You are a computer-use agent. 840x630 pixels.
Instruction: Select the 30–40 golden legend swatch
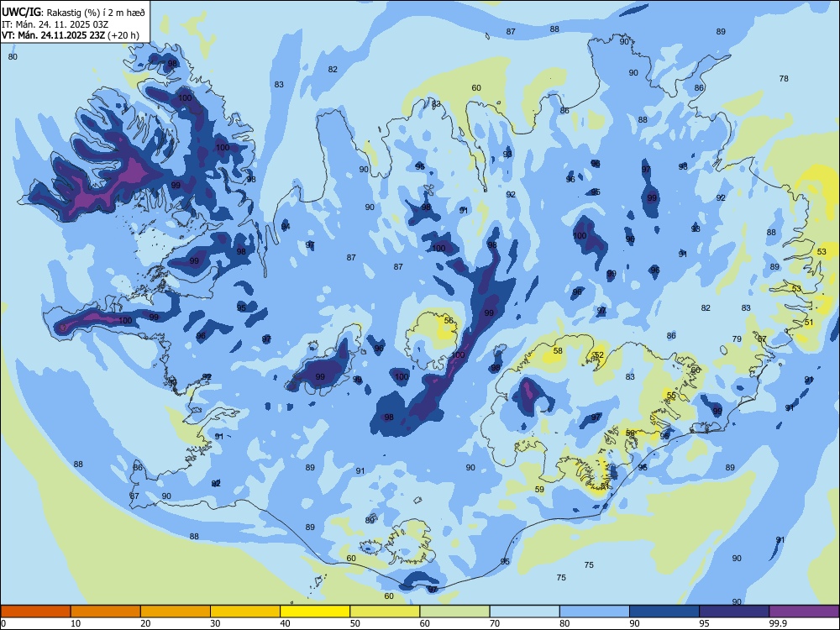click(x=245, y=612)
